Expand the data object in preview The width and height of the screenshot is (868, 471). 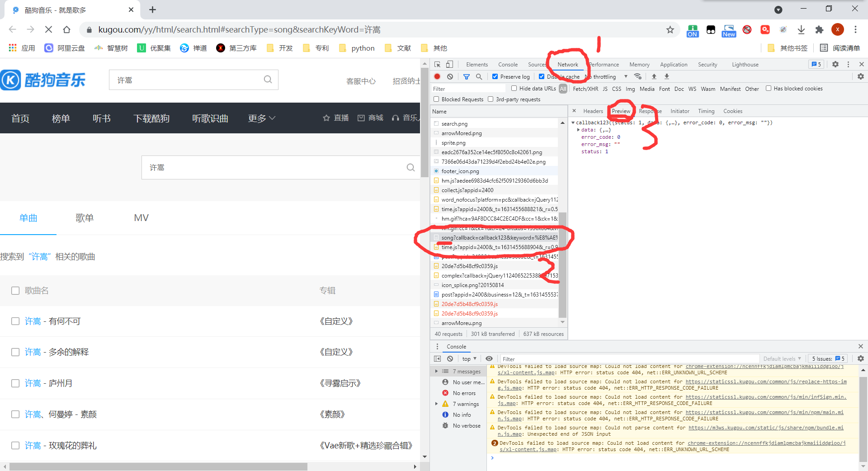[578, 130]
